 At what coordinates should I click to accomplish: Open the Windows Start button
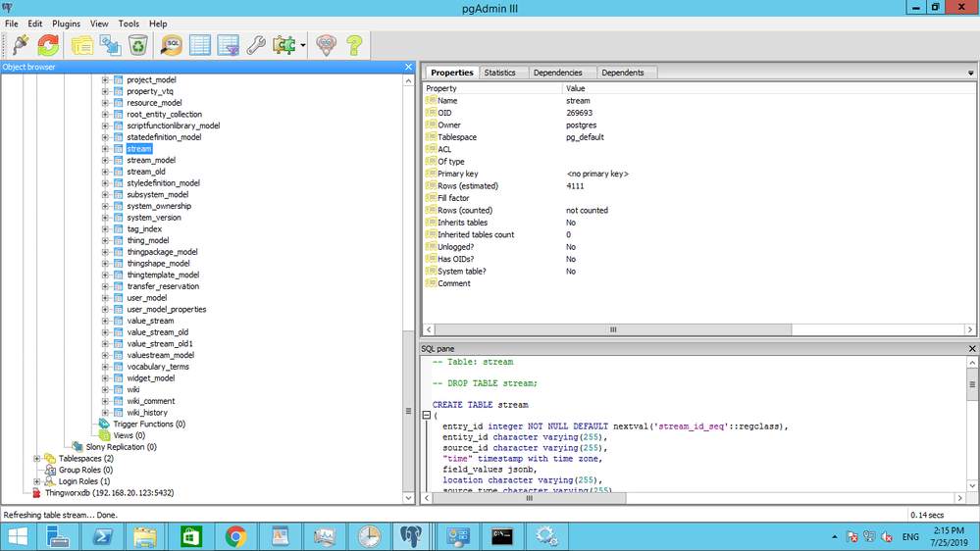click(x=18, y=536)
